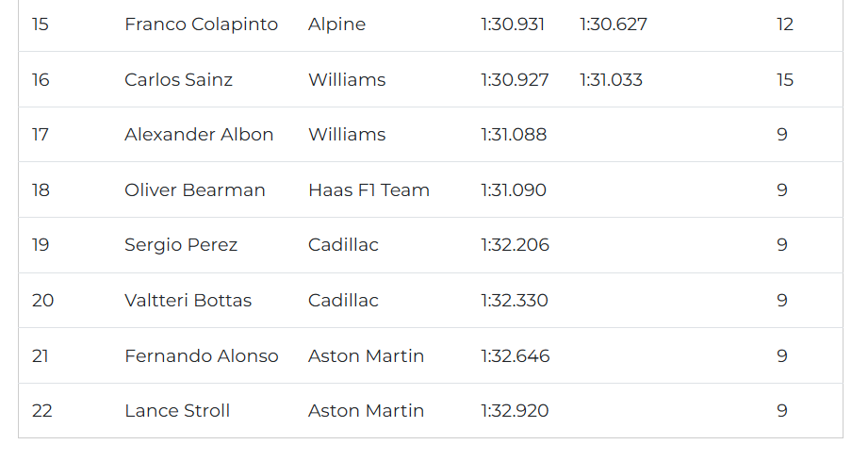
Task: Click position number 22
Action: pos(41,411)
